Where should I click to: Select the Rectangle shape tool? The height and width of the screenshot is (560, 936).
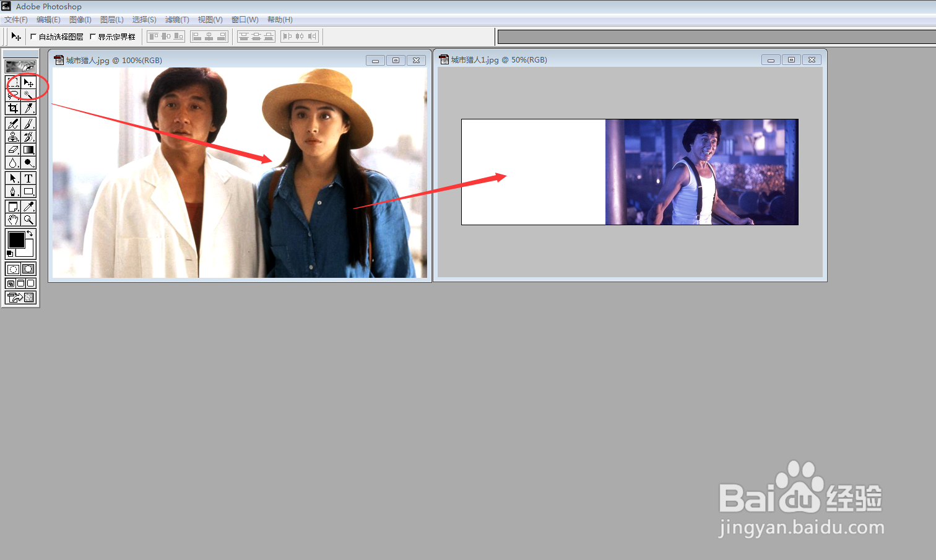(x=28, y=191)
